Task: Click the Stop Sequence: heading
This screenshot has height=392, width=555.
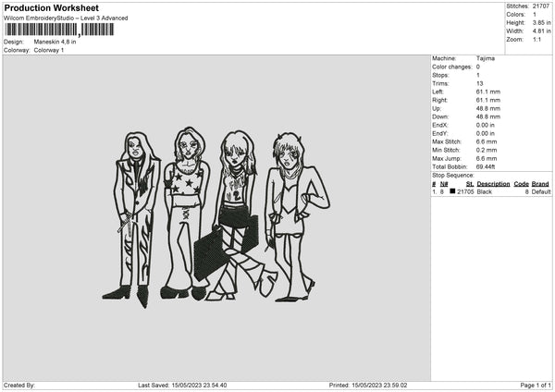Action: tap(452, 175)
